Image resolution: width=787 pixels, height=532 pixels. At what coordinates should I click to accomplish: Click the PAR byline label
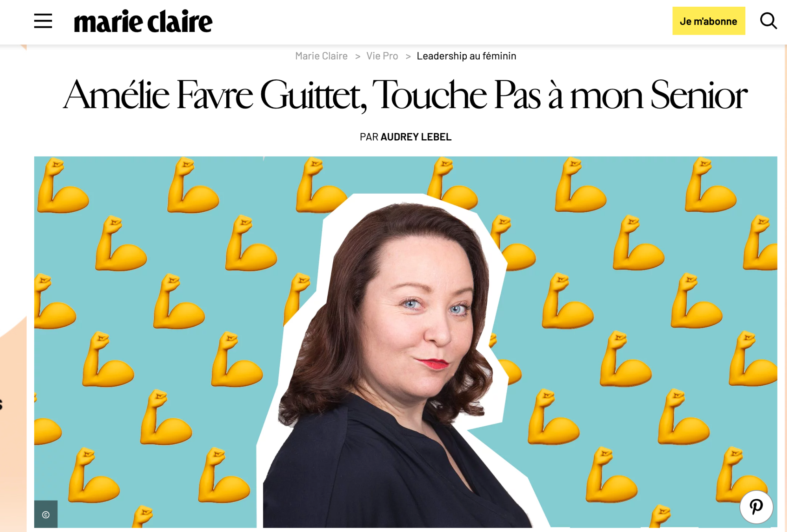[369, 137]
